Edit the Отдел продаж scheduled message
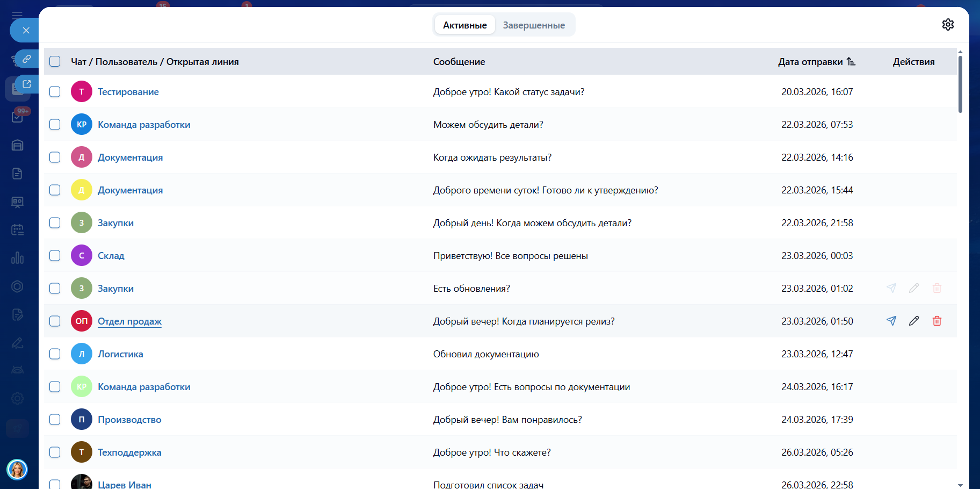This screenshot has width=980, height=489. click(x=914, y=321)
